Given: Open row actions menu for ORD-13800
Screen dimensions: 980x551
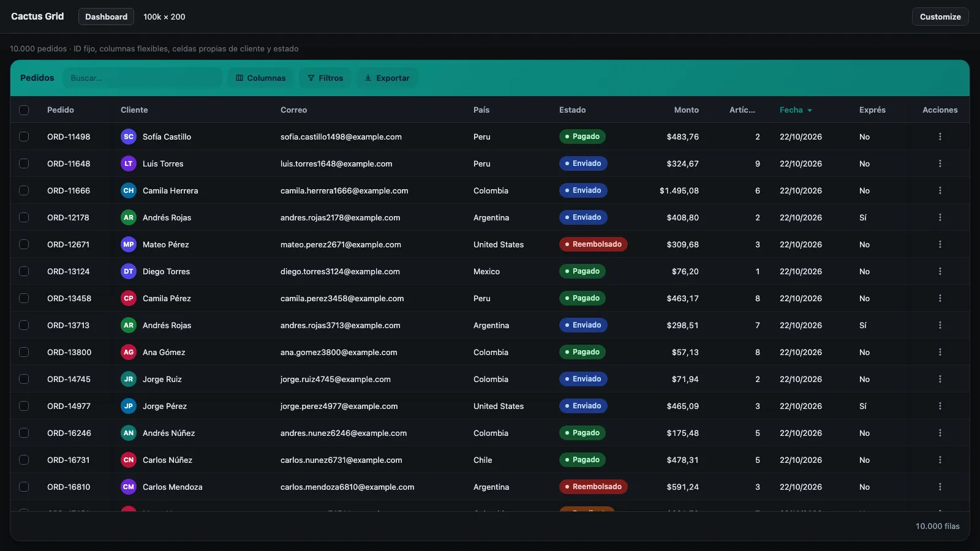Looking at the screenshot, I should (940, 352).
